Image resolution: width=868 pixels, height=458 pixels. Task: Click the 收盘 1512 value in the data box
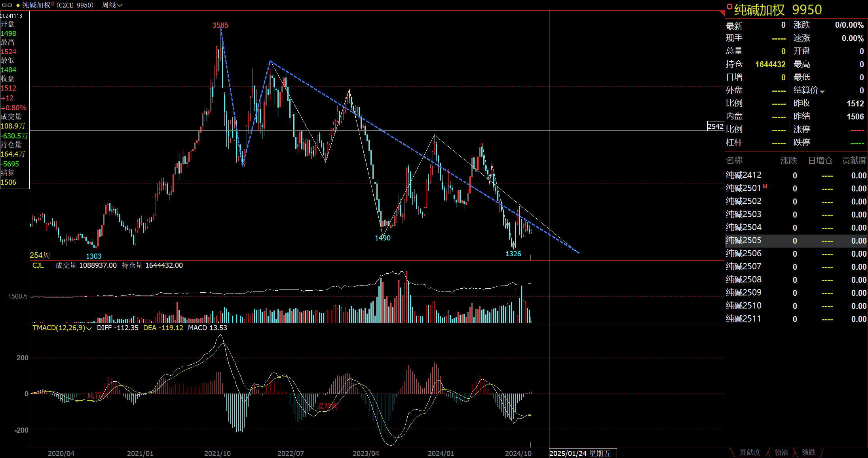click(x=9, y=88)
